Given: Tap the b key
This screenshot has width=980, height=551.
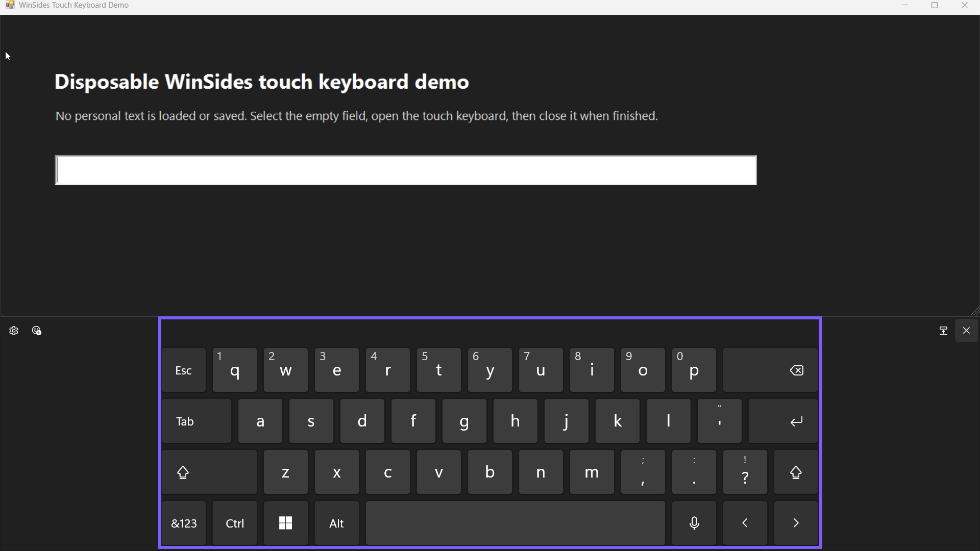Looking at the screenshot, I should click(490, 472).
